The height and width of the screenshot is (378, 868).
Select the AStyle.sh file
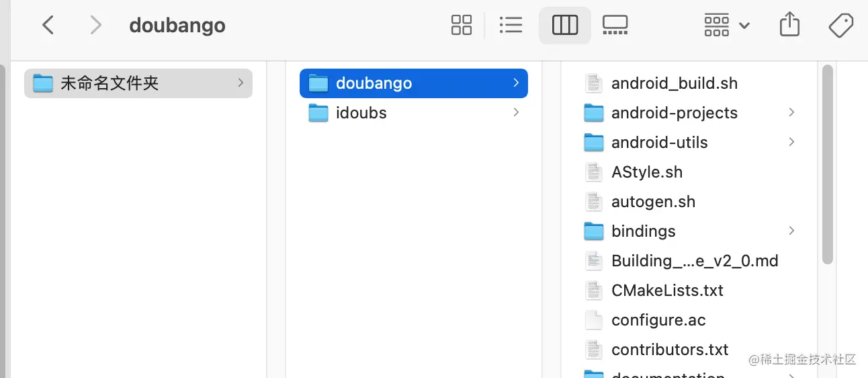coord(689,172)
